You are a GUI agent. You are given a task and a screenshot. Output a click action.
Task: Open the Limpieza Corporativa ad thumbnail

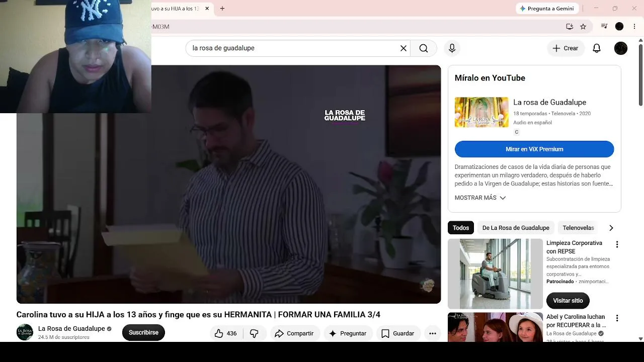click(x=496, y=274)
